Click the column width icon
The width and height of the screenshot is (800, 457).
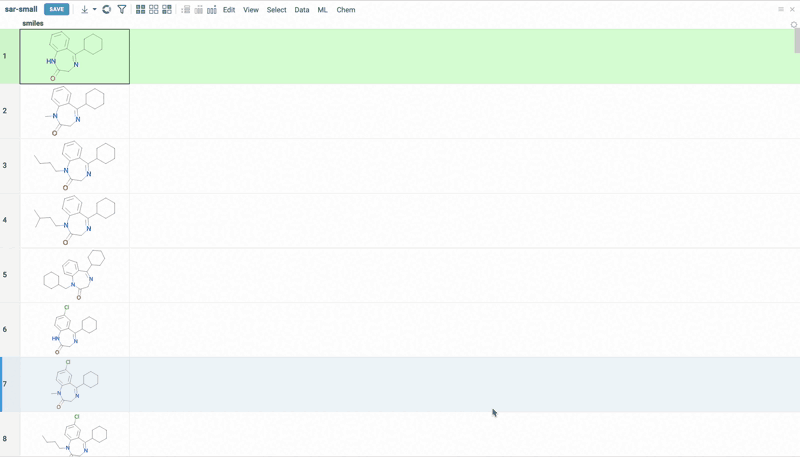tap(198, 10)
